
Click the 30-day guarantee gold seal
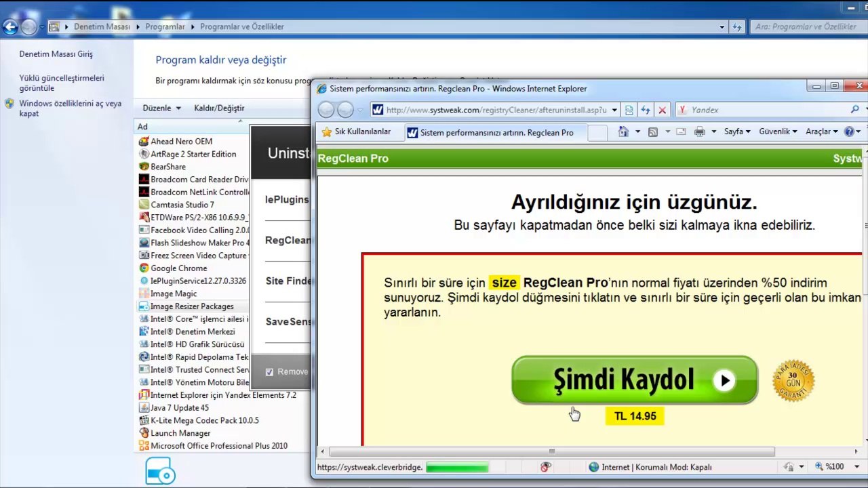pos(793,381)
